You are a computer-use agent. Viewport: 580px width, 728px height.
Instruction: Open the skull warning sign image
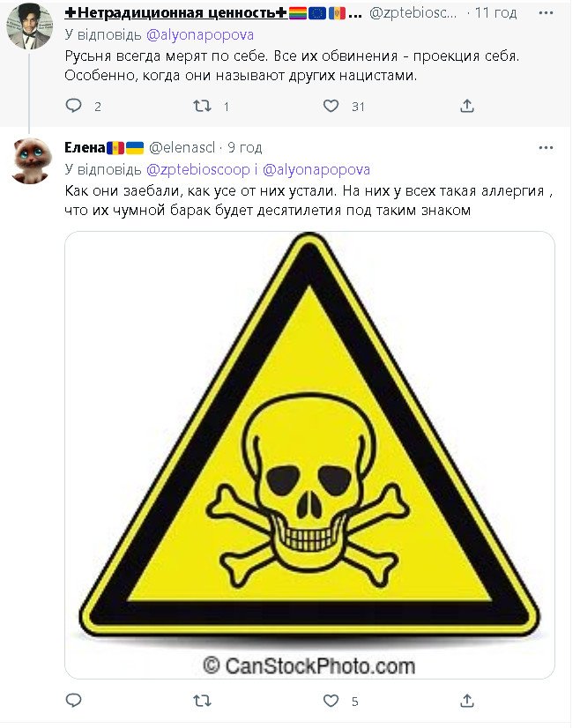(x=309, y=455)
